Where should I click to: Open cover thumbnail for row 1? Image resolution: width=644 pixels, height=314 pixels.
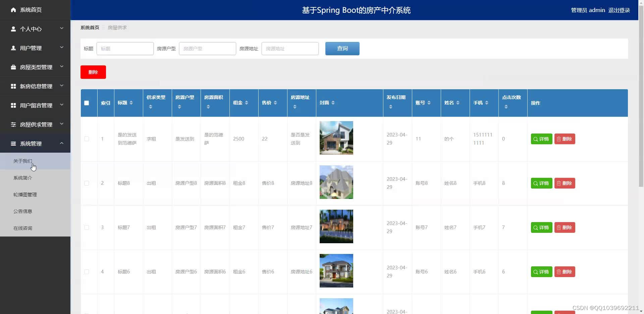336,138
